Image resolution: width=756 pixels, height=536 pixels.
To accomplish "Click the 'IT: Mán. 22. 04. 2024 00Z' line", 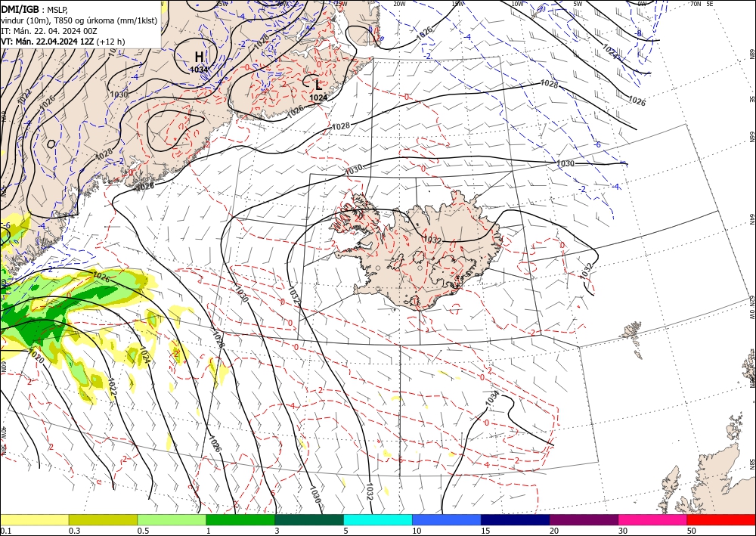I will tap(49, 31).
